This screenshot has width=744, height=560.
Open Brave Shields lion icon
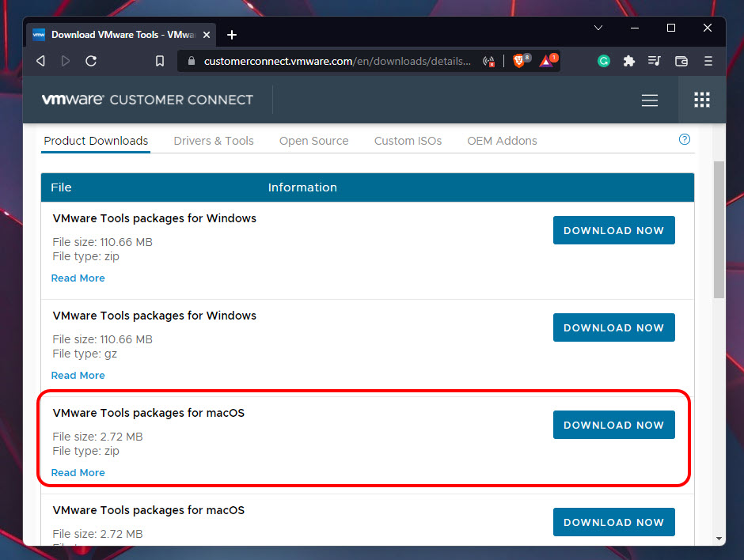click(x=518, y=61)
